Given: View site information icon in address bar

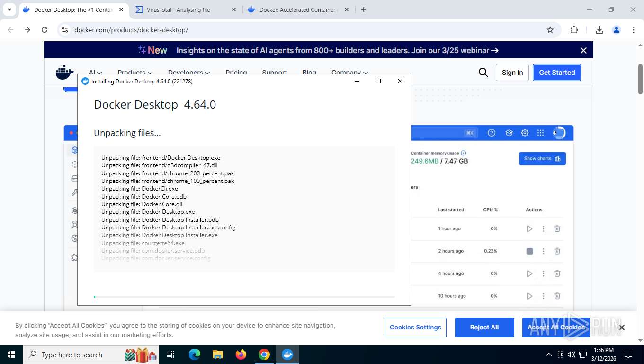Looking at the screenshot, I should click(x=65, y=30).
